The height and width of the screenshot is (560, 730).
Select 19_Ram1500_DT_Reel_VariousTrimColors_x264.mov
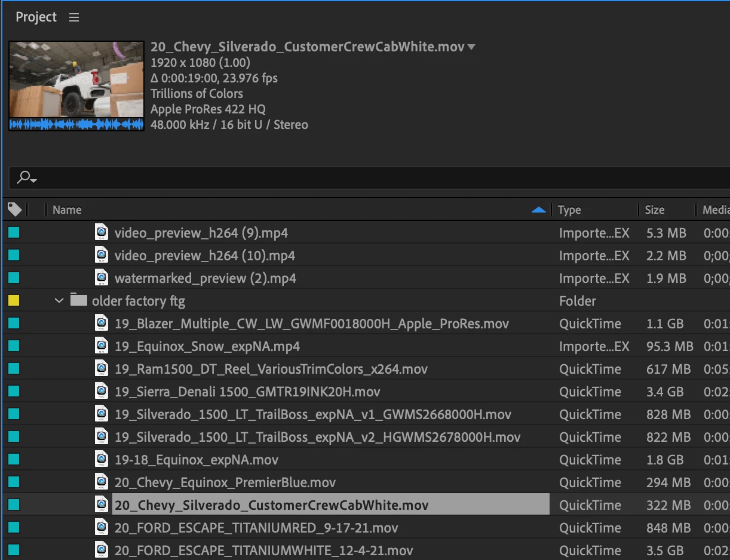pyautogui.click(x=271, y=369)
